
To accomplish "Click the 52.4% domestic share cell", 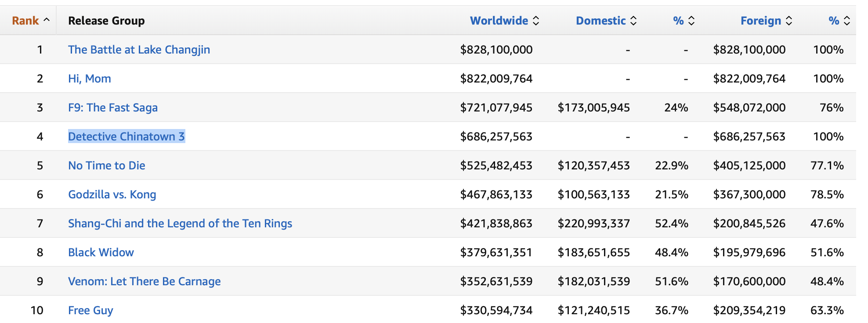I will coord(672,223).
